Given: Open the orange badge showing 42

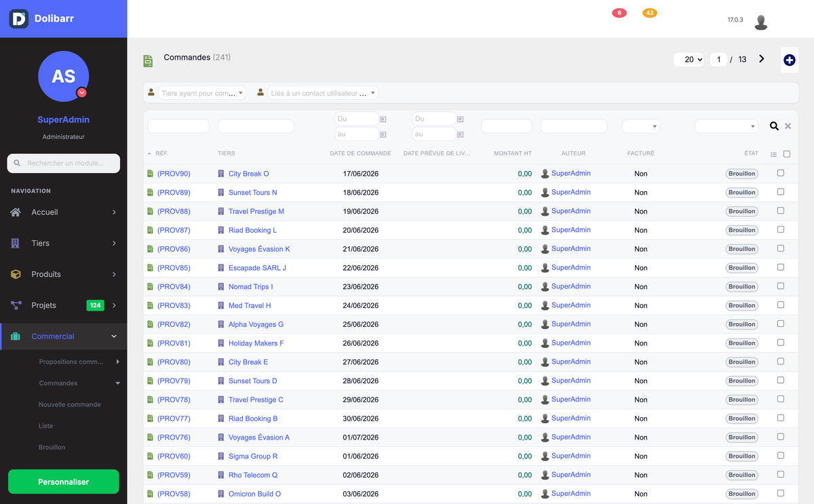Looking at the screenshot, I should (x=650, y=13).
